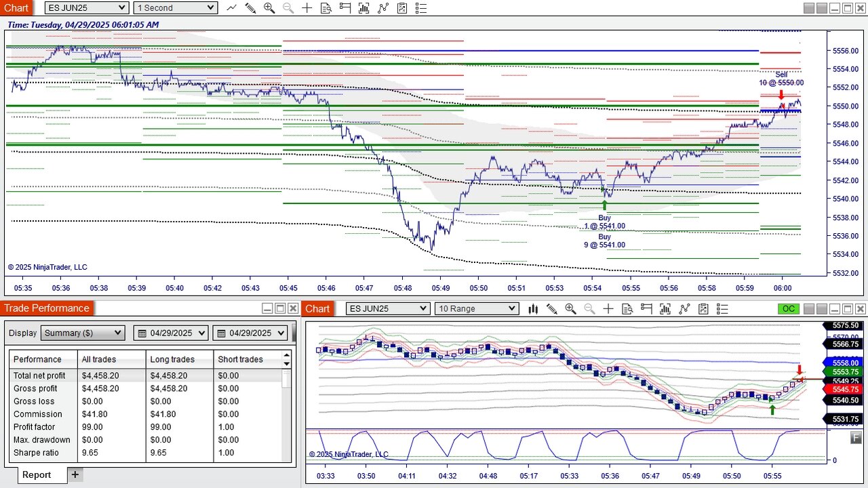
Task: Select the Gross loss row label
Action: tap(33, 401)
